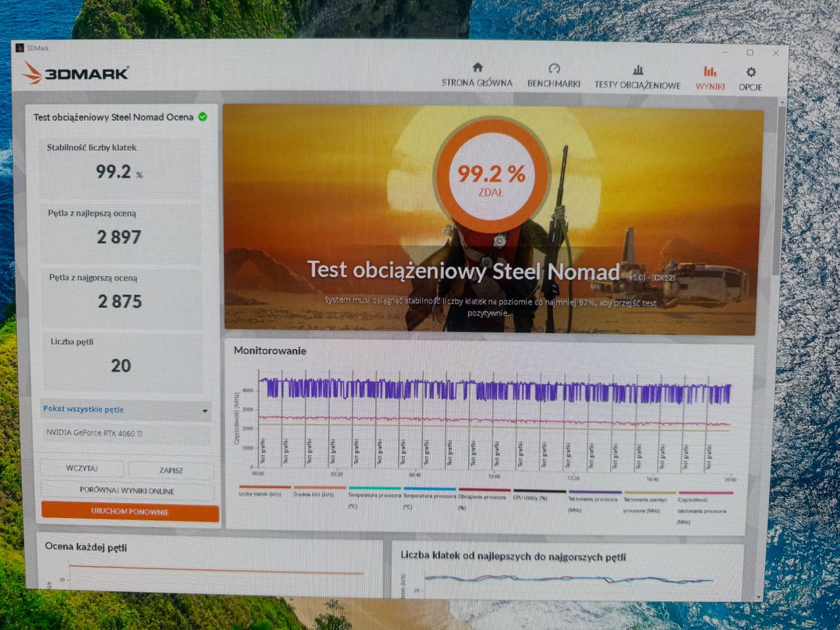Click the Ocena każdej pętli chart line

pyautogui.click(x=216, y=570)
